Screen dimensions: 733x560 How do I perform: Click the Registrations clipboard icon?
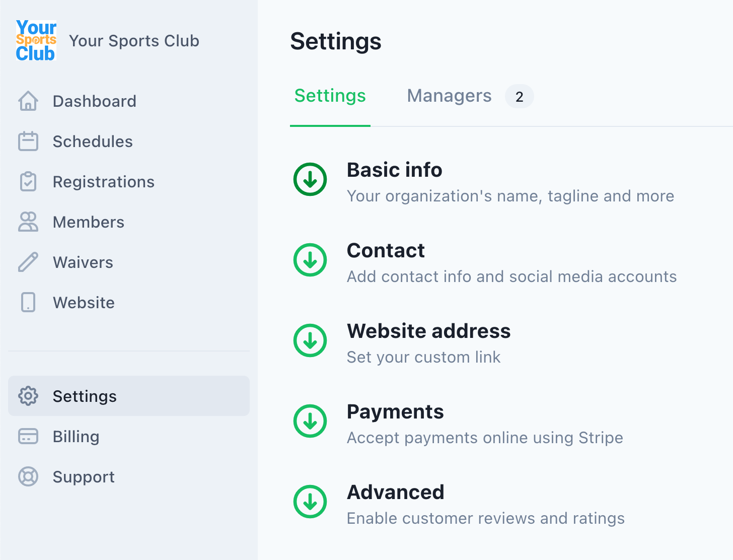29,181
